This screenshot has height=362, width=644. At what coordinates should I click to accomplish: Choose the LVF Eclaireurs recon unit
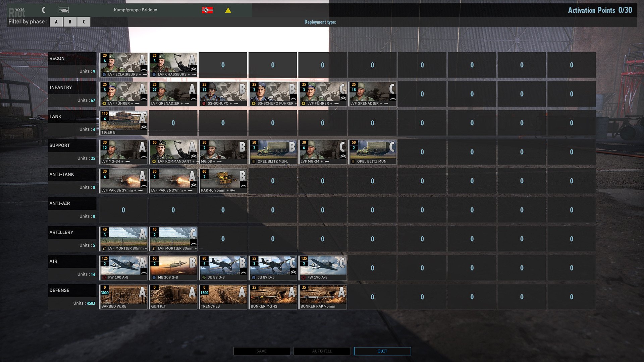pyautogui.click(x=123, y=65)
